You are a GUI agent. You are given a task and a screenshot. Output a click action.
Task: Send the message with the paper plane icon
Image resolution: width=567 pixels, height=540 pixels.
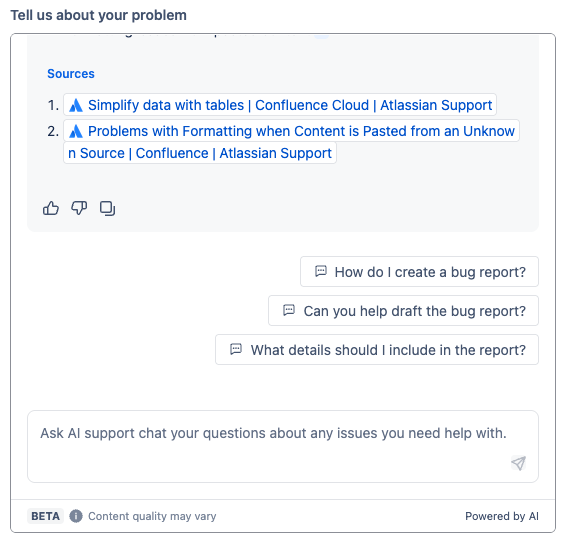point(518,463)
